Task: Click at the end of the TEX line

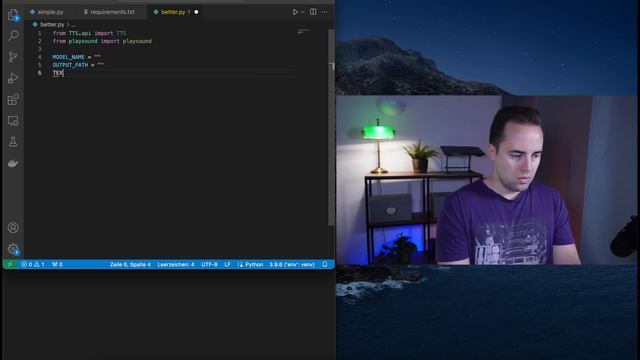Action: 64,73
